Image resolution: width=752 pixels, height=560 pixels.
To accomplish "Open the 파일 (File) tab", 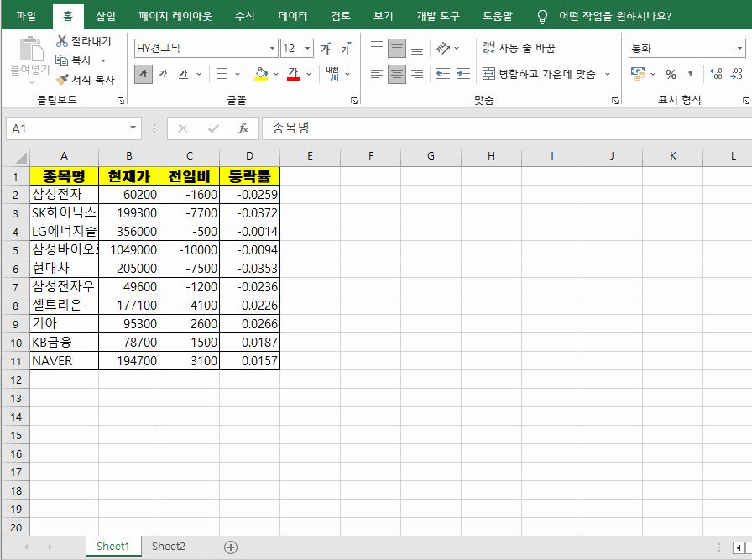I will click(26, 16).
